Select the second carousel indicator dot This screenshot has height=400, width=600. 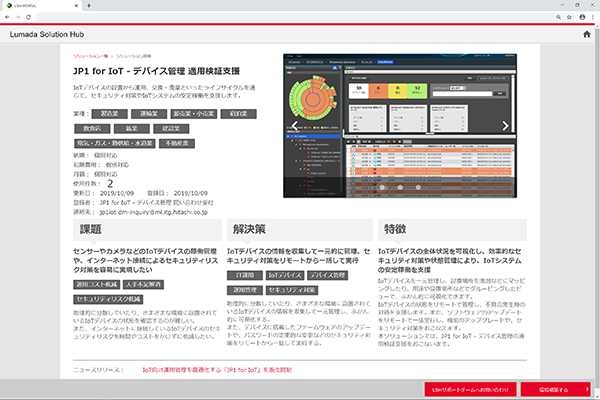(400, 187)
